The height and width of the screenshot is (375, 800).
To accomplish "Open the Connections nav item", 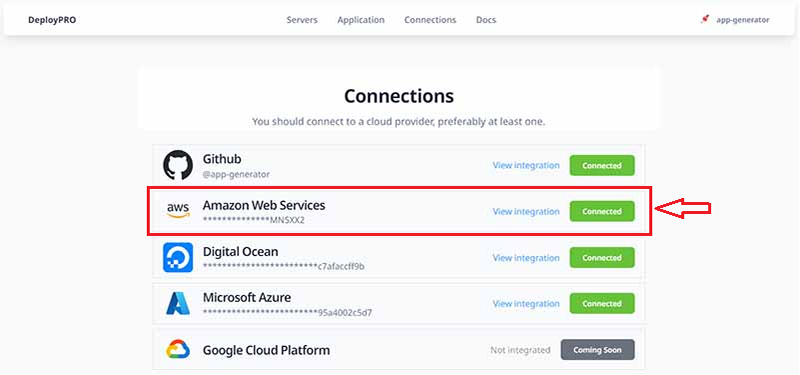I will [x=430, y=20].
